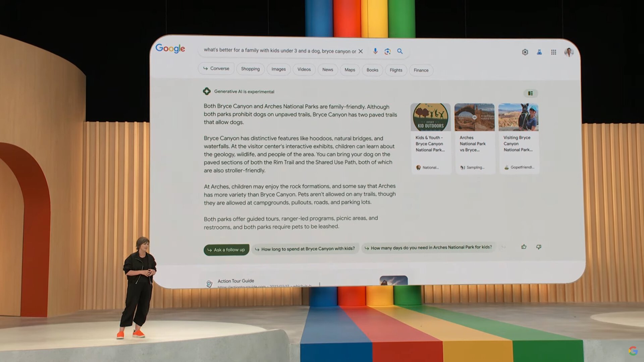Click the Google apps grid icon
This screenshot has width=644, height=362.
click(x=553, y=52)
